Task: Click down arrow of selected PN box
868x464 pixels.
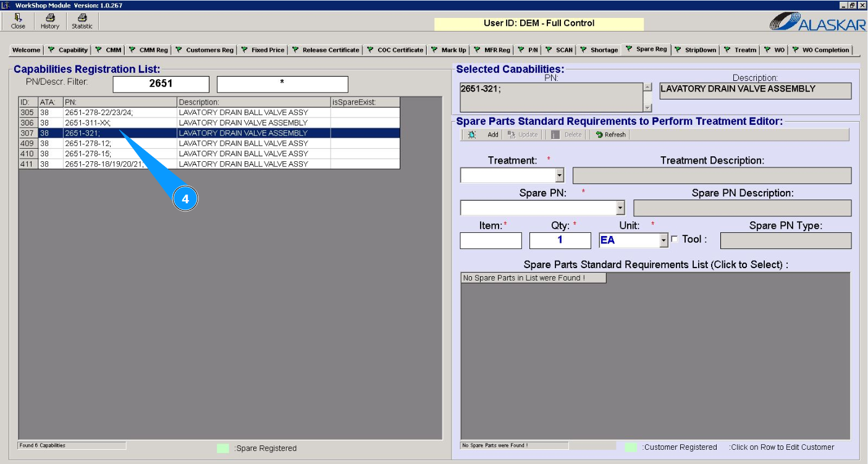Action: (x=647, y=108)
